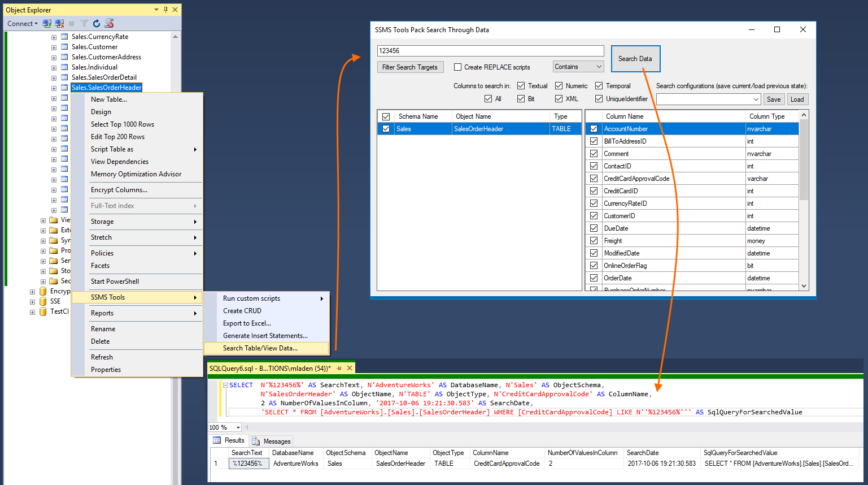868x485 pixels.
Task: Expand the Sales.CurrencyRate tree node
Action: 54,37
